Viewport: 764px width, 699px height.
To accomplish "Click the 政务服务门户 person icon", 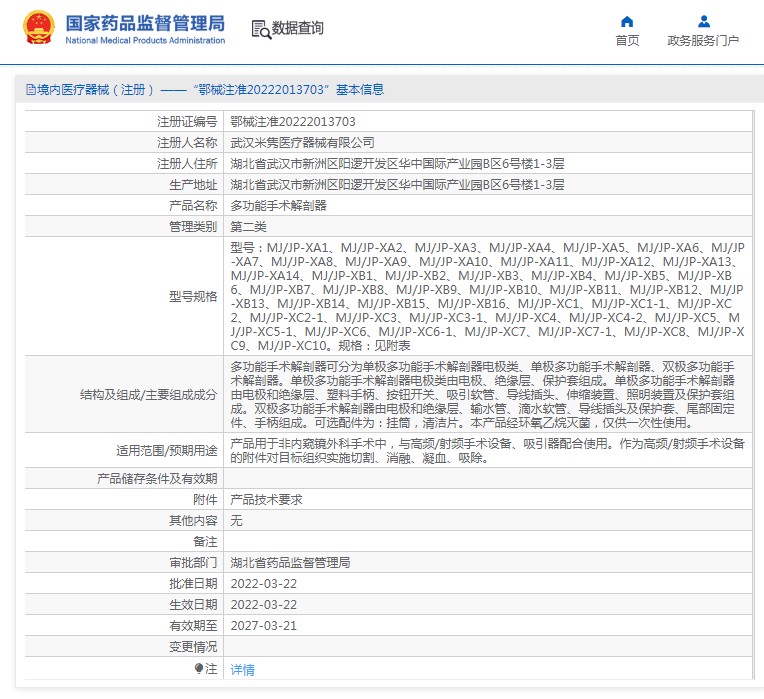I will coord(703,22).
